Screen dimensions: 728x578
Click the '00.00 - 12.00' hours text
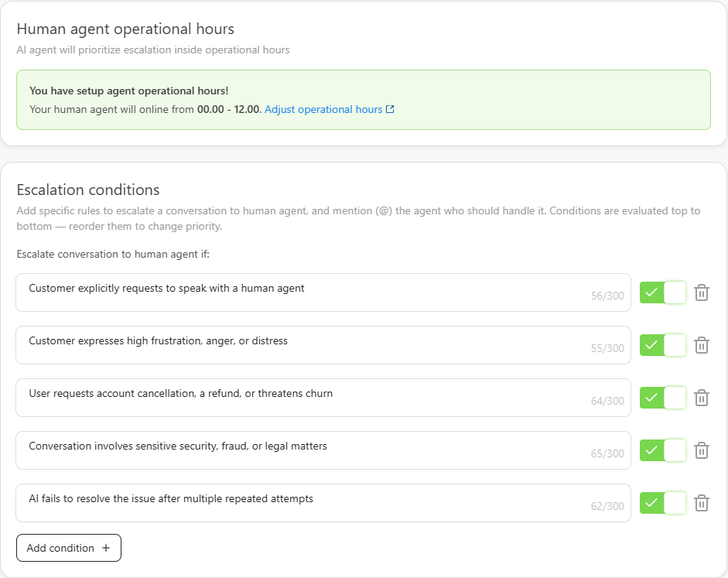point(229,109)
